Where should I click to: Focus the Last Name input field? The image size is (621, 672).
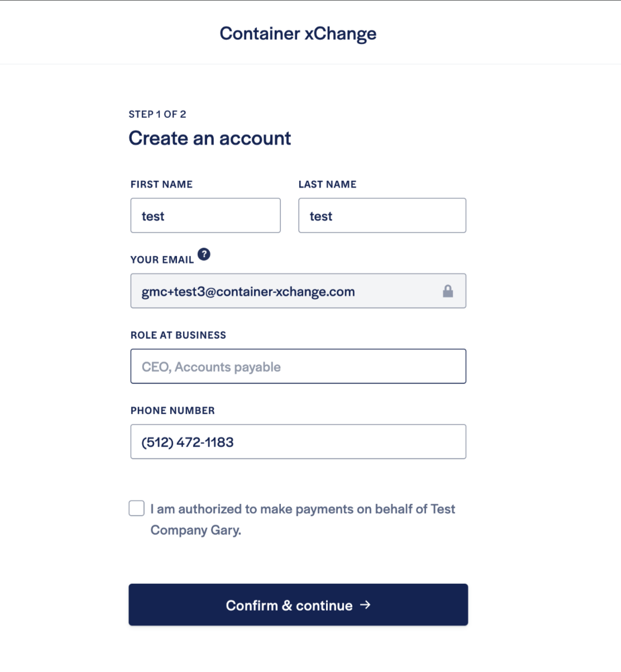(382, 215)
